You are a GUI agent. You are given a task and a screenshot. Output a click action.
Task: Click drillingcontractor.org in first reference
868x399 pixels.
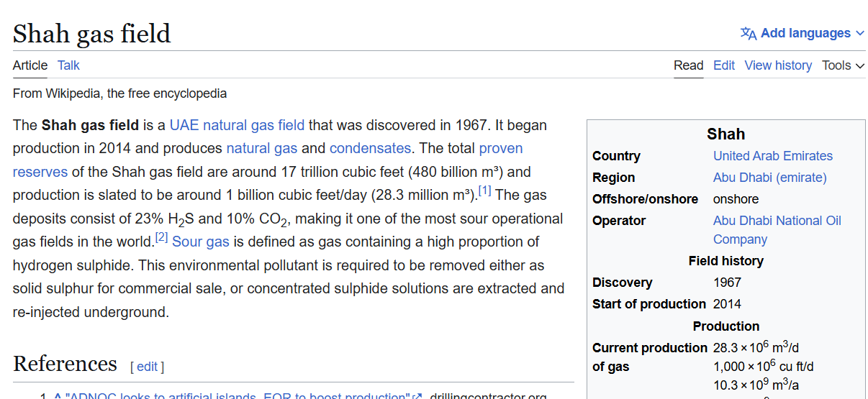(489, 396)
